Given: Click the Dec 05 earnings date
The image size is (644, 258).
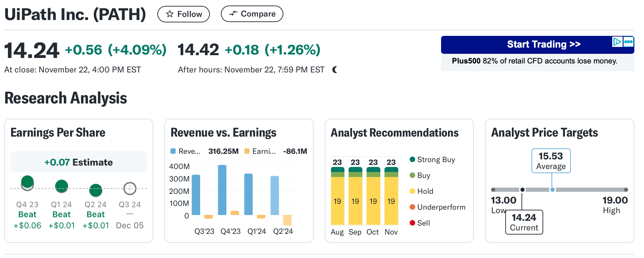Looking at the screenshot, I should [x=130, y=225].
